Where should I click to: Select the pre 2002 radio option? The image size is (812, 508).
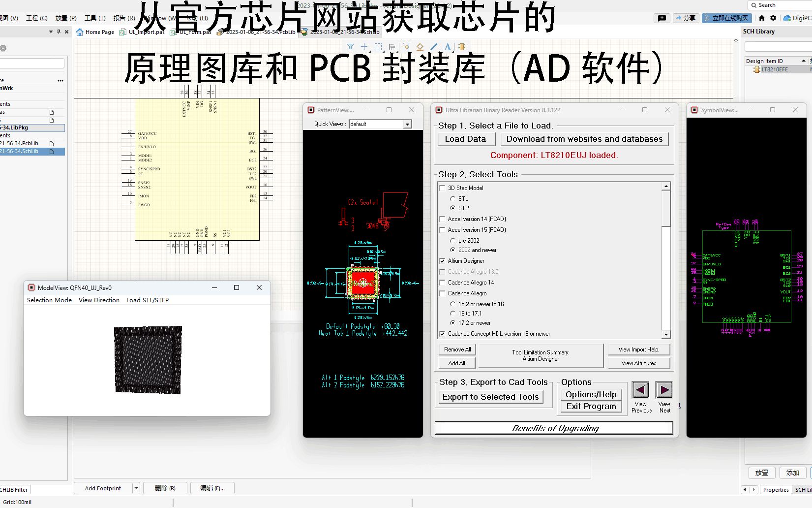point(452,241)
